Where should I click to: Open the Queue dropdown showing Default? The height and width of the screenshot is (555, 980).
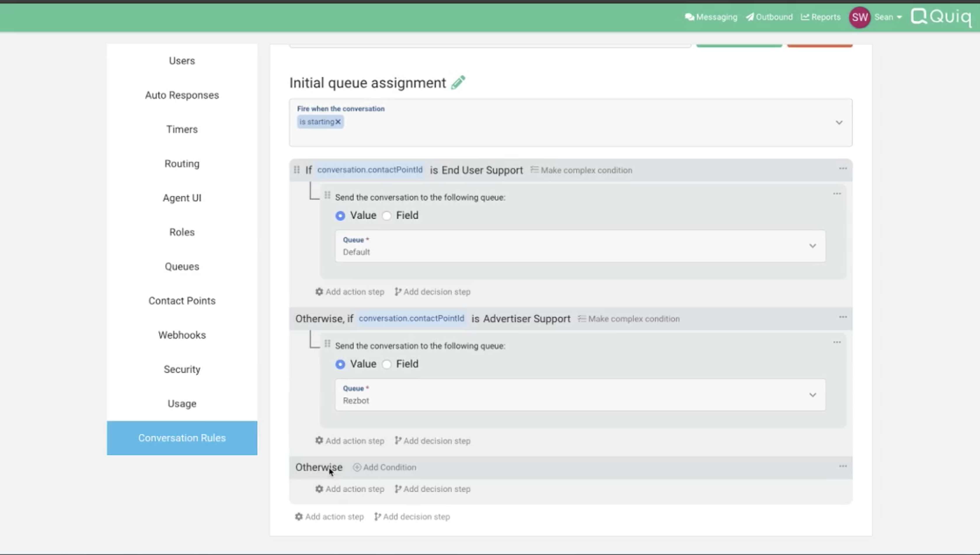click(x=812, y=246)
